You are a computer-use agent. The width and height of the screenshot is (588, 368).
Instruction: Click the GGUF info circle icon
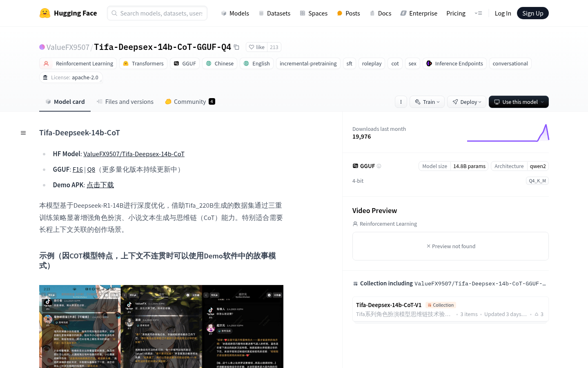pos(379,166)
